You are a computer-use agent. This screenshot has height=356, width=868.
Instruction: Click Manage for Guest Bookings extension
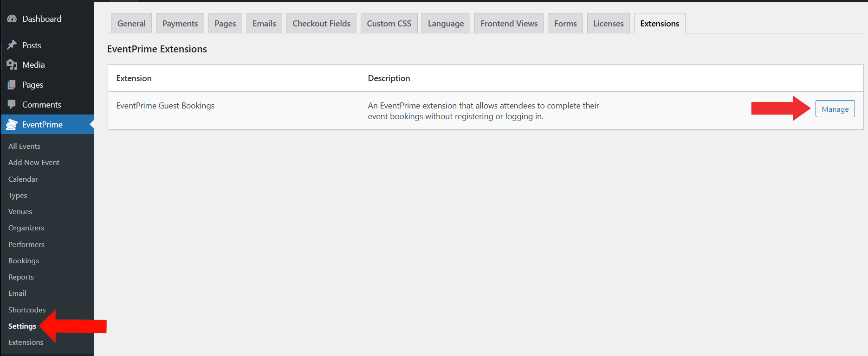tap(835, 109)
